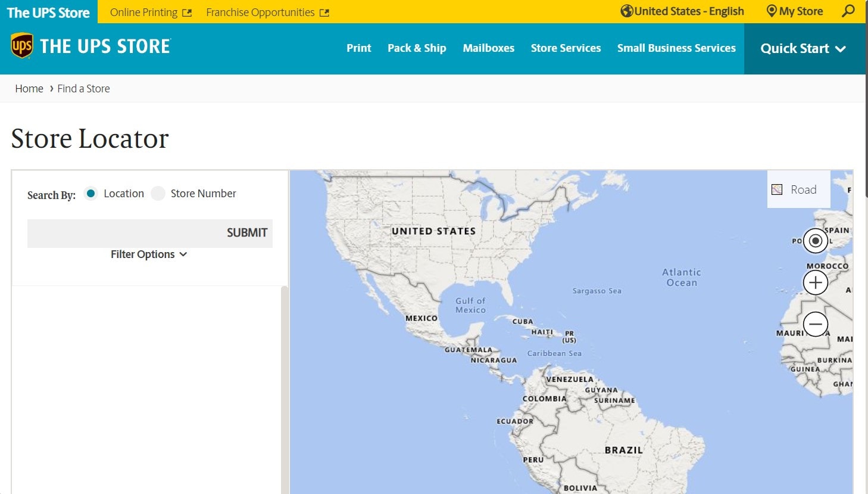868x494 pixels.
Task: Open the Mailboxes menu
Action: (489, 48)
